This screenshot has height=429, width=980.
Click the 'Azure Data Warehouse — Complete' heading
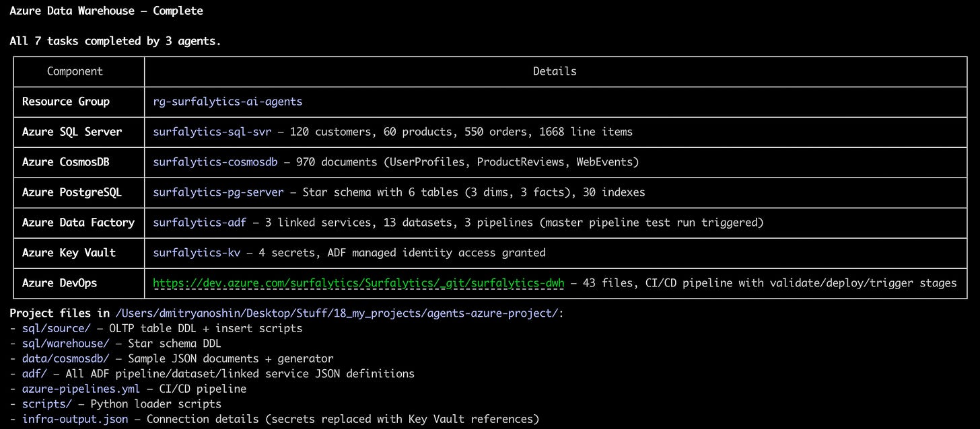tap(106, 11)
